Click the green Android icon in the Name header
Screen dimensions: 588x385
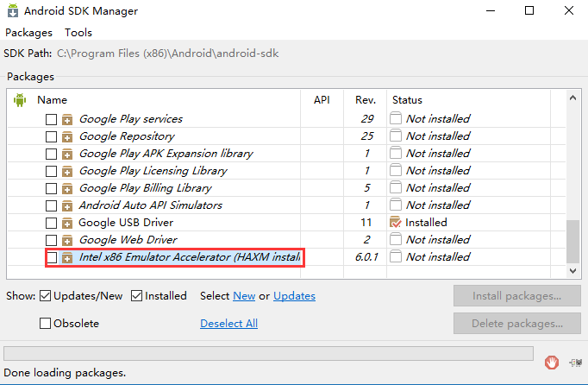coord(20,100)
